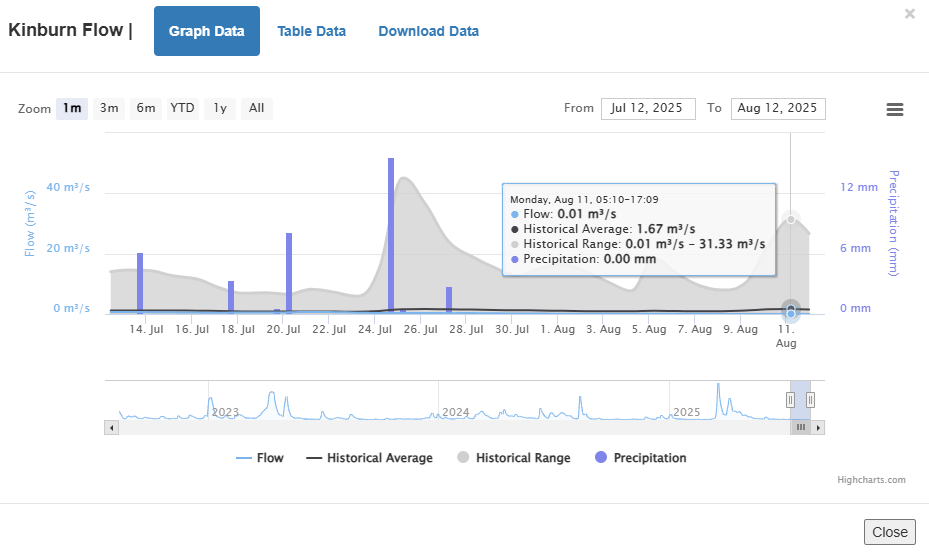The width and height of the screenshot is (929, 558).
Task: Zoom chart to YTD
Action: click(x=182, y=108)
